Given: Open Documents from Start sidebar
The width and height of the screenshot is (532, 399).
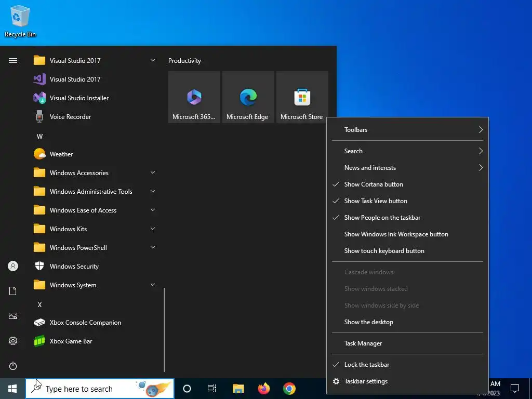Looking at the screenshot, I should tap(13, 291).
